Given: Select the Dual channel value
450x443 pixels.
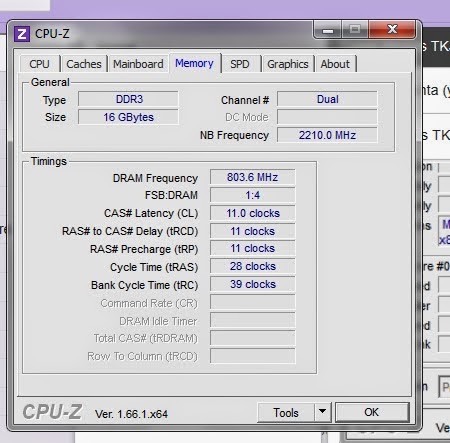Looking at the screenshot, I should 327,99.
